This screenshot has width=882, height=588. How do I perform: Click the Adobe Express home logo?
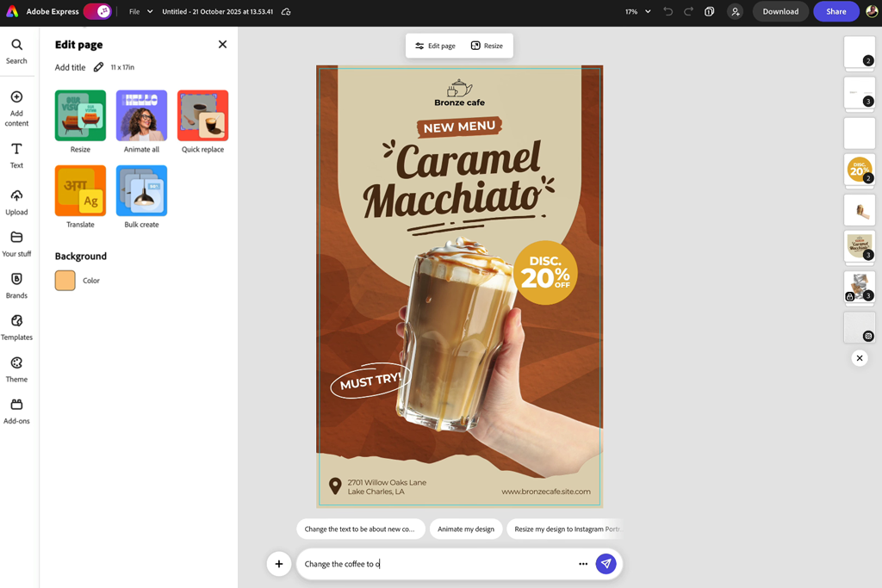[x=12, y=11]
